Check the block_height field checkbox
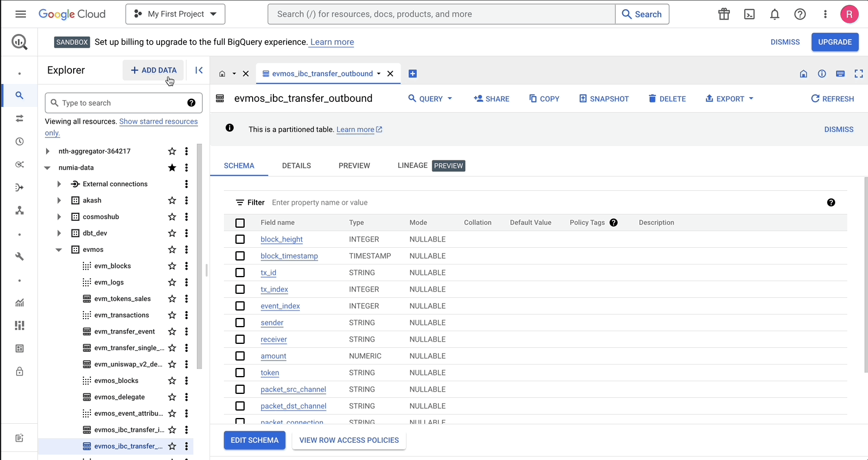The width and height of the screenshot is (868, 460). (240, 239)
